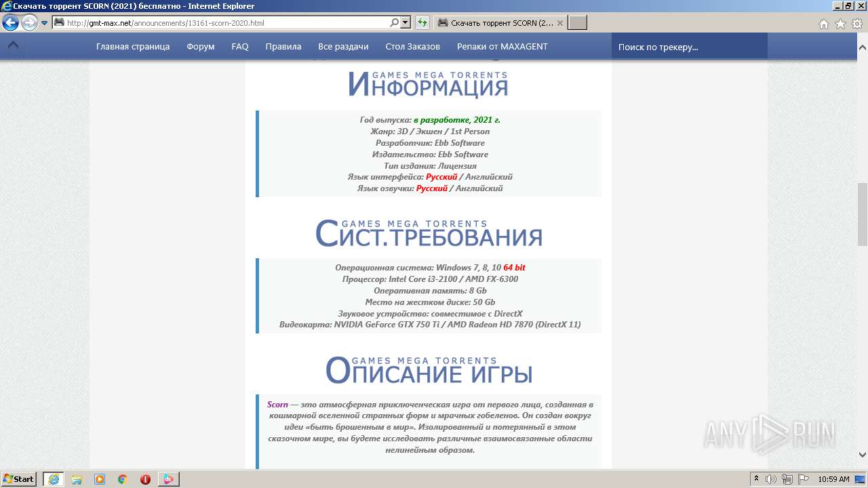Screen dimensions: 868x488
Task: Click the page scrollbar up arrow
Action: [x=863, y=48]
